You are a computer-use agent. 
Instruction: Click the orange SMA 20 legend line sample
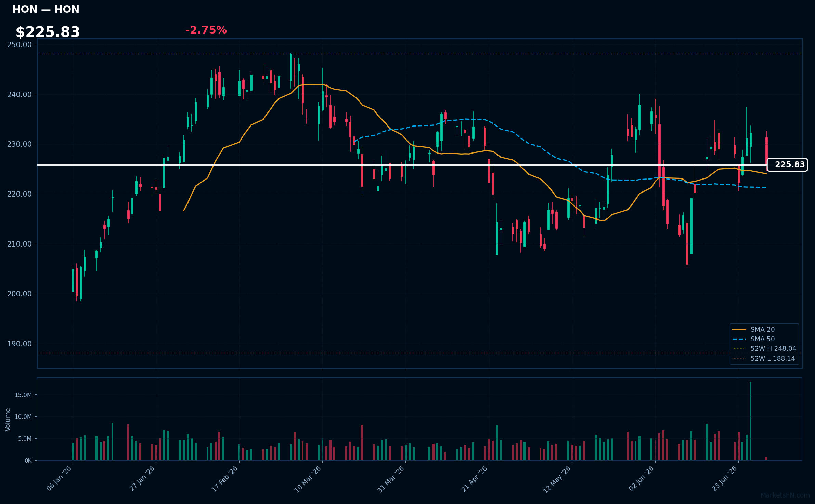coord(739,330)
